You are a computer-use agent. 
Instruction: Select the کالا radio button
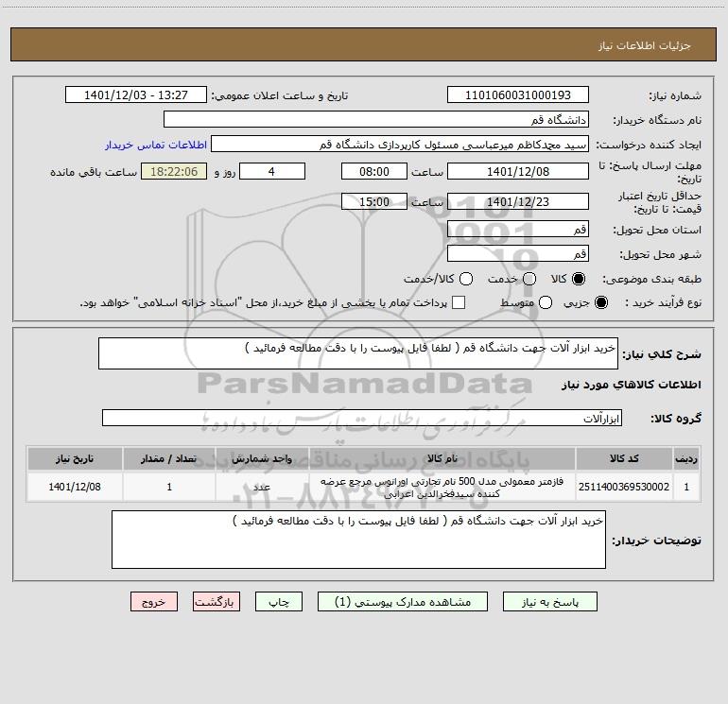[579, 279]
